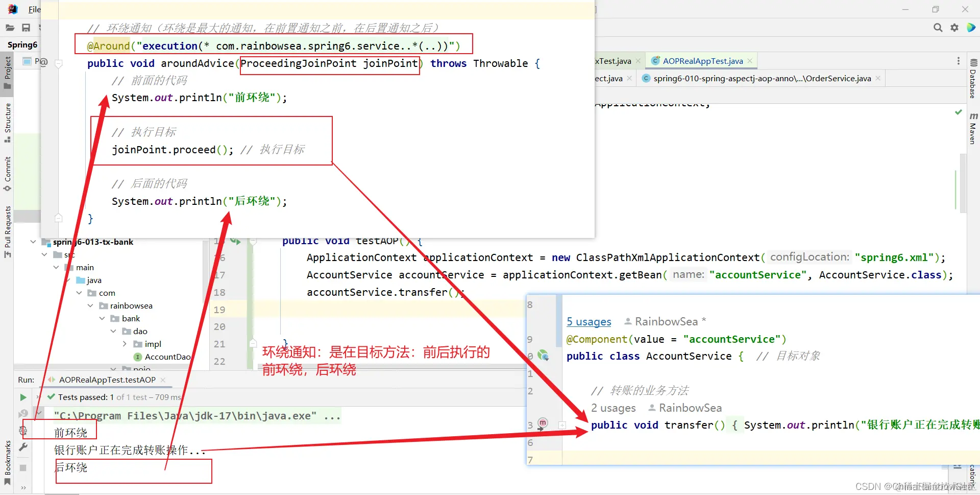Click the Save All floppy icon
Image resolution: width=980 pixels, height=495 pixels.
[26, 28]
